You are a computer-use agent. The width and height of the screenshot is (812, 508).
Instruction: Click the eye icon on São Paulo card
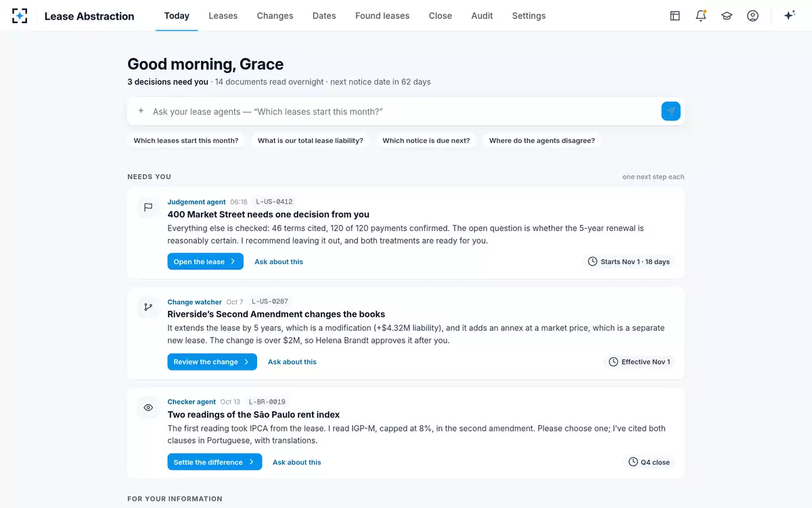[x=148, y=408]
